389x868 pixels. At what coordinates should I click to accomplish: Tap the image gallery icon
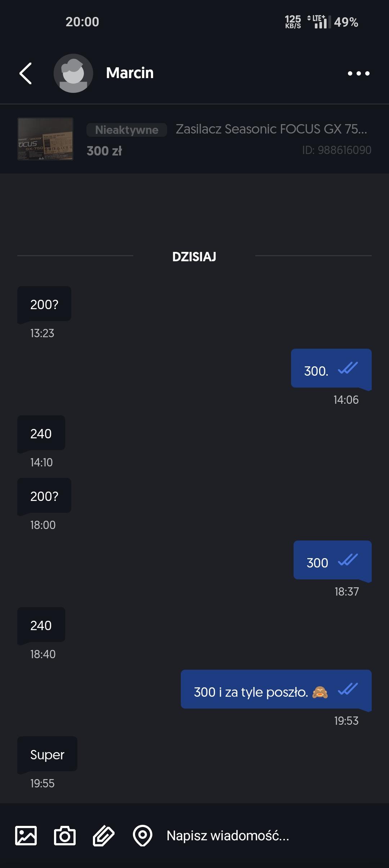(26, 835)
